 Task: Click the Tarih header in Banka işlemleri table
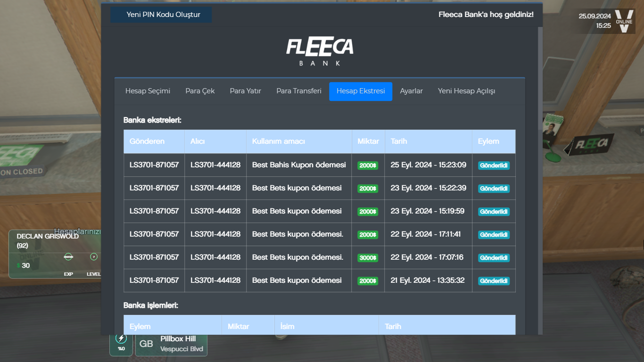click(447, 326)
